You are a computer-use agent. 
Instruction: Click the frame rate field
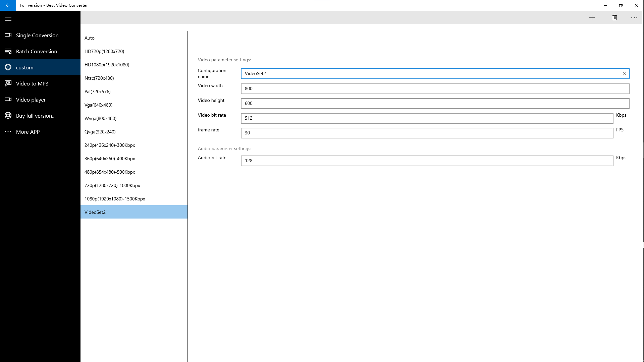[x=427, y=133]
